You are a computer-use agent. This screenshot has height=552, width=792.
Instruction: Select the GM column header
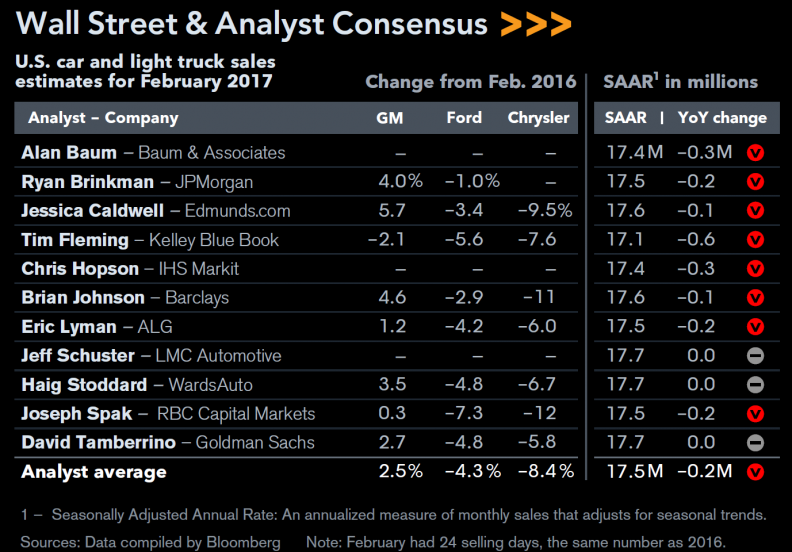click(389, 118)
